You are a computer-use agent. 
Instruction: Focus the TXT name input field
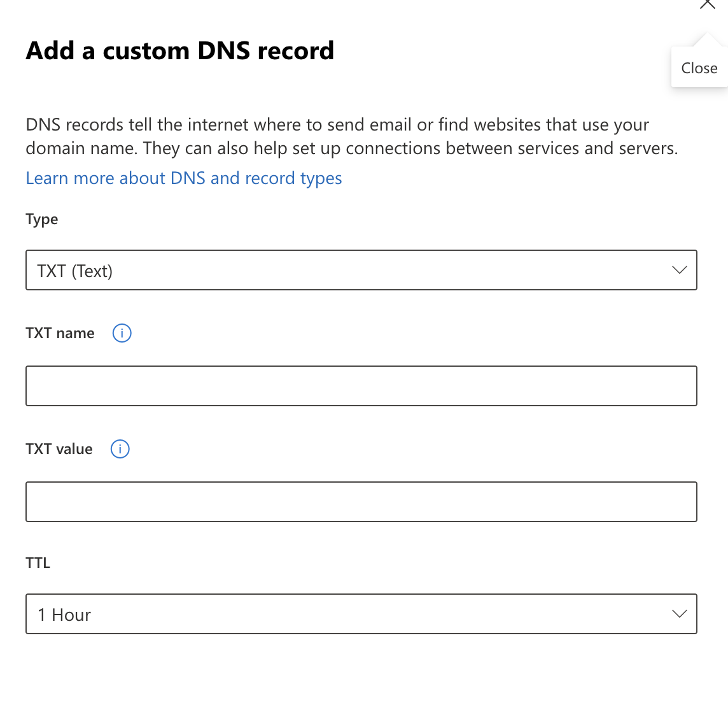[x=361, y=386]
